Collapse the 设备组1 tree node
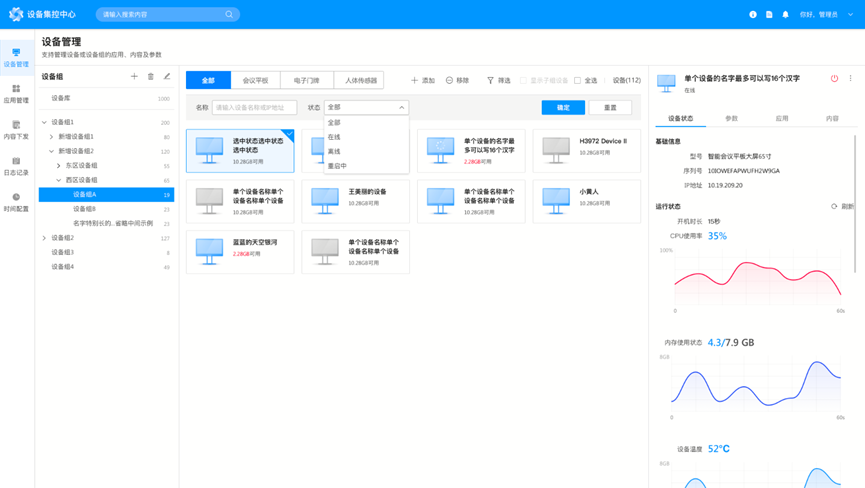Viewport: 865px width, 488px height. [44, 122]
